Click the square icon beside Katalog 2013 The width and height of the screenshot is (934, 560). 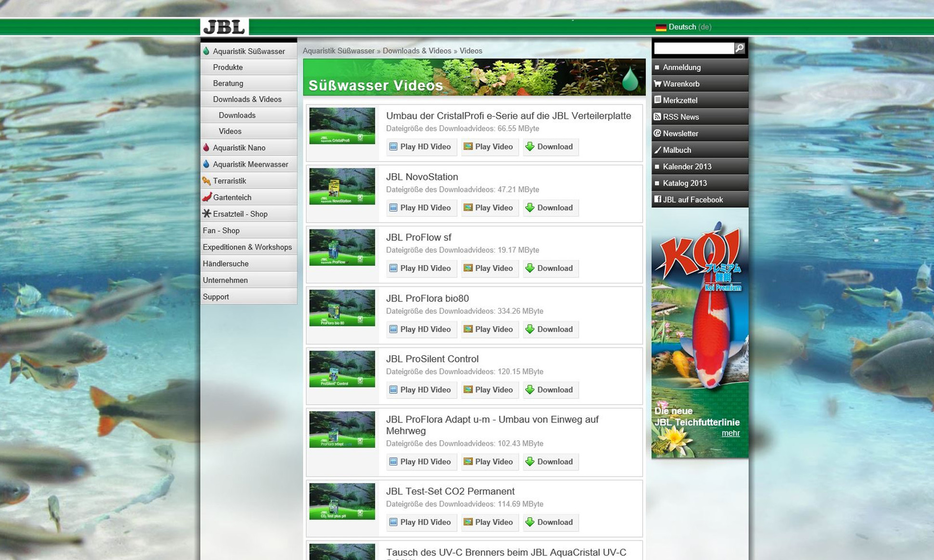point(657,183)
